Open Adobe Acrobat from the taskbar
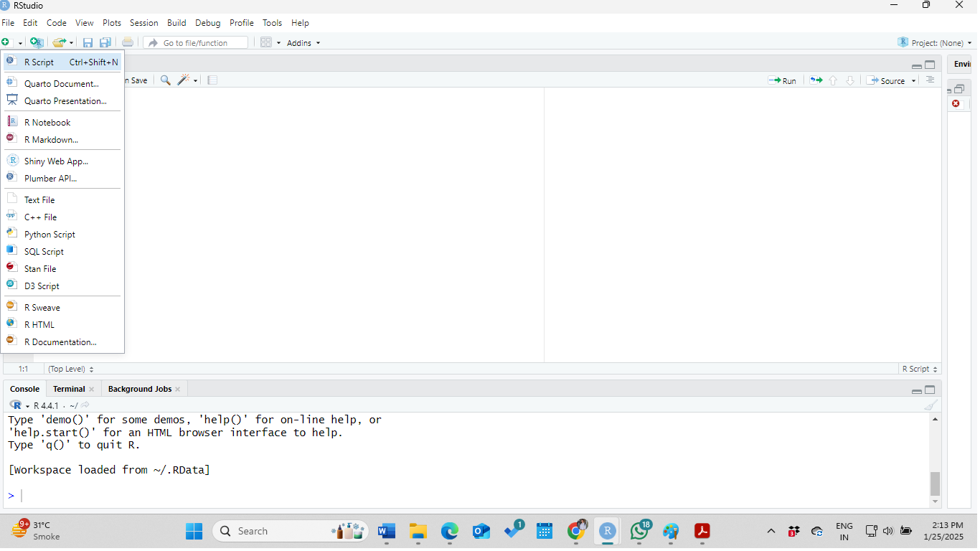 pyautogui.click(x=702, y=531)
